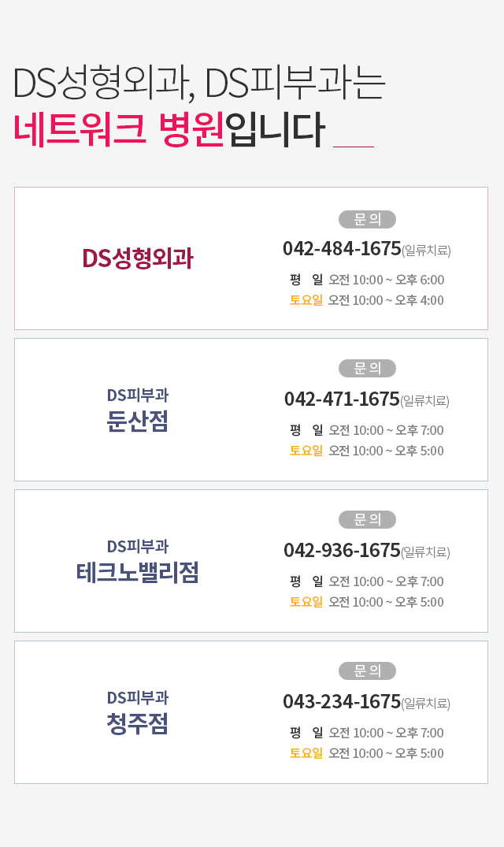Click the orange 토요일 label in 둔산점 card
Image resolution: width=504 pixels, height=847 pixels.
(x=306, y=451)
